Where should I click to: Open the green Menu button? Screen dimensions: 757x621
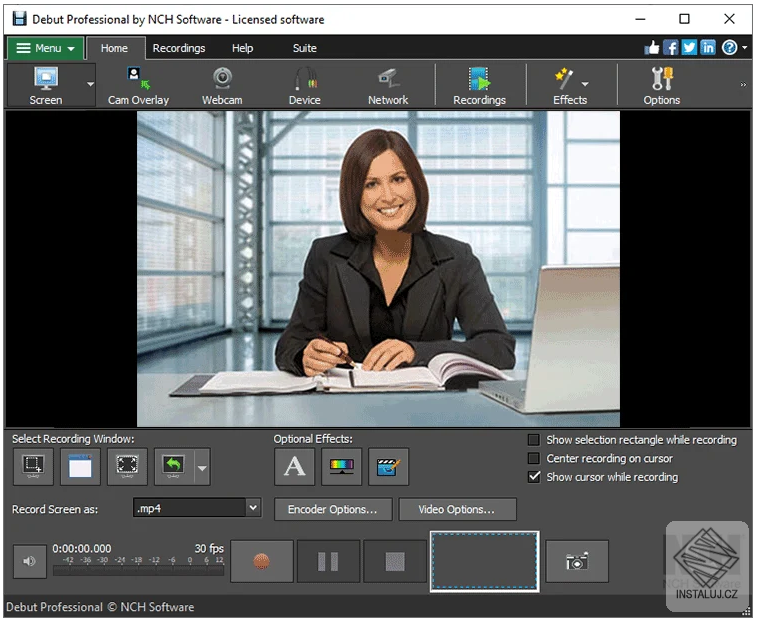45,48
